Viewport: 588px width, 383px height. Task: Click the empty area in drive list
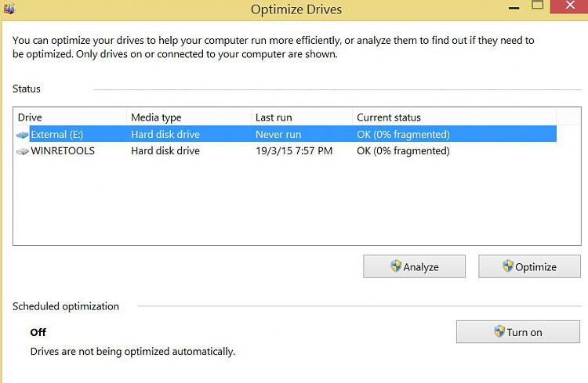296,202
